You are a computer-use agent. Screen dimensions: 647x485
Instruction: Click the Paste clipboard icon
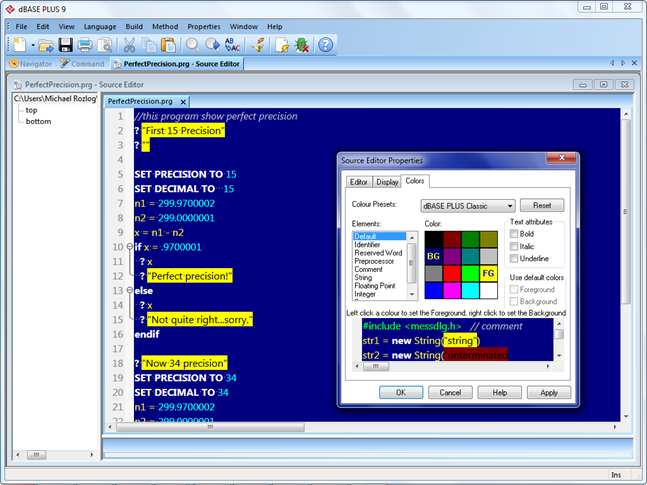point(167,45)
